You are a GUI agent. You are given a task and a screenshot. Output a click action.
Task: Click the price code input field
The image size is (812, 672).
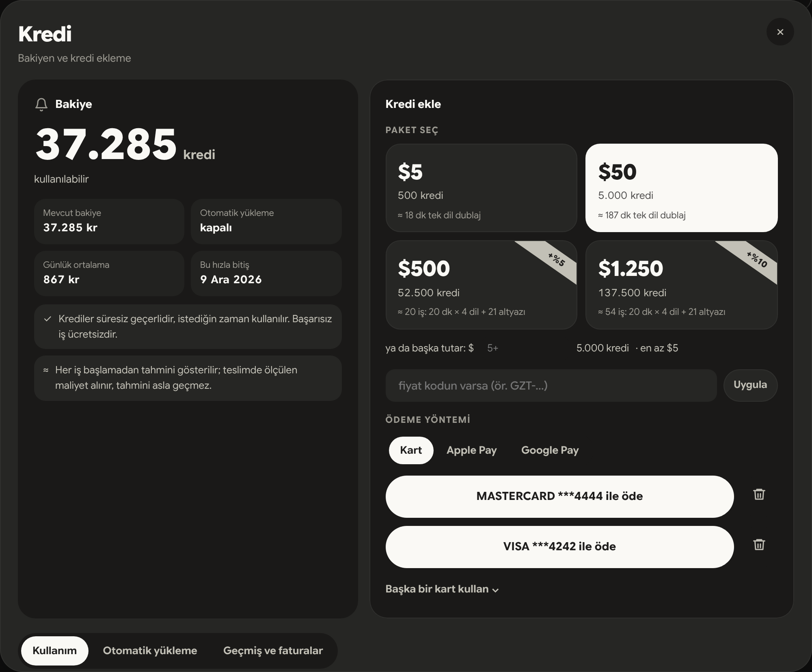(551, 386)
